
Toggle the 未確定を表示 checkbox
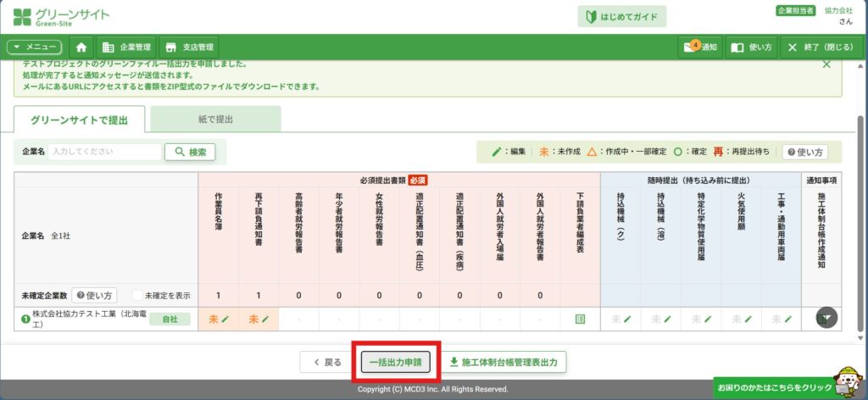(138, 296)
